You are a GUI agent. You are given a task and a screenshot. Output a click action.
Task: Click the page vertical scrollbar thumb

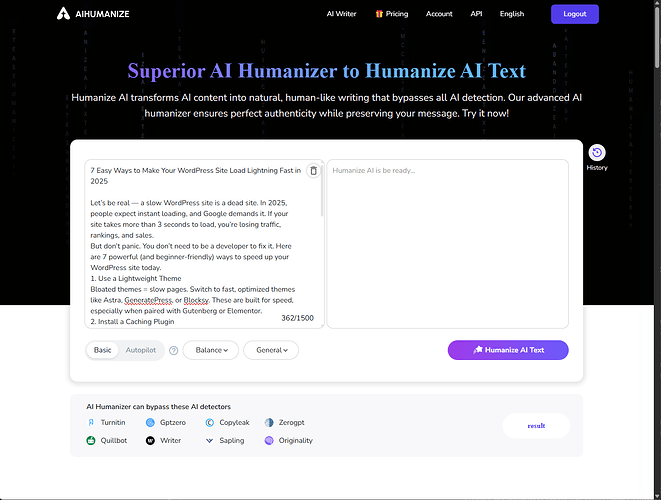[657, 36]
